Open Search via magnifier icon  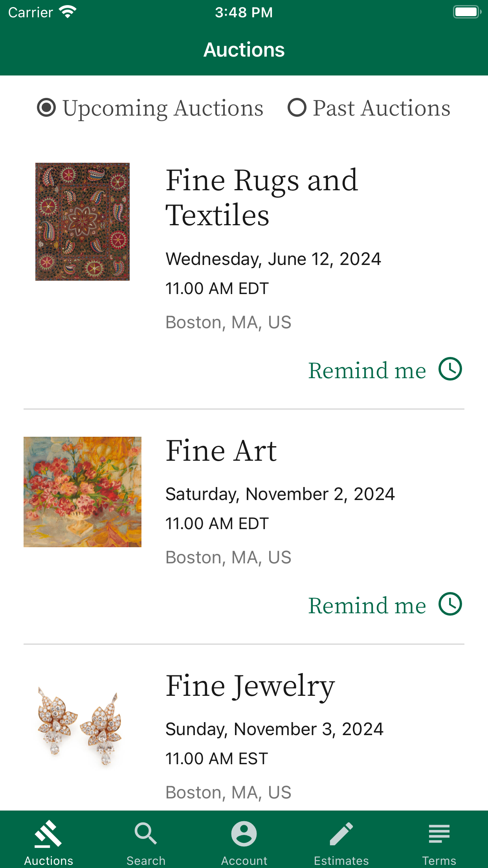pyautogui.click(x=146, y=833)
